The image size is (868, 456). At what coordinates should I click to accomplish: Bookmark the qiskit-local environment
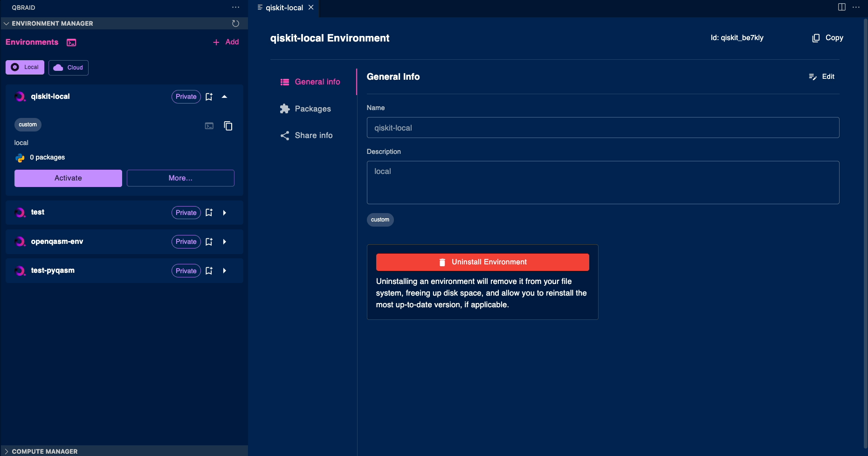tap(209, 97)
